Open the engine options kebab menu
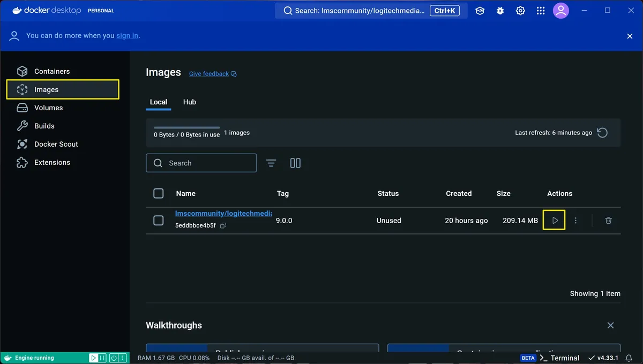 tap(122, 358)
